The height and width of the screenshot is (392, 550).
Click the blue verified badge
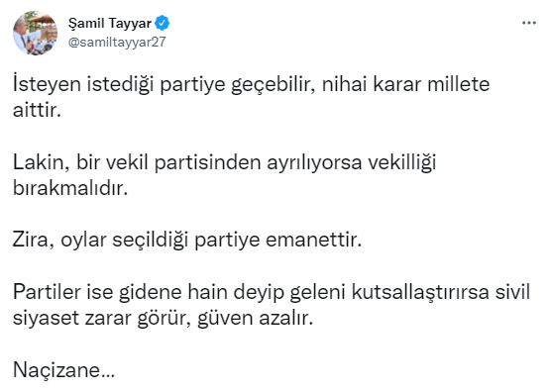pyautogui.click(x=163, y=23)
